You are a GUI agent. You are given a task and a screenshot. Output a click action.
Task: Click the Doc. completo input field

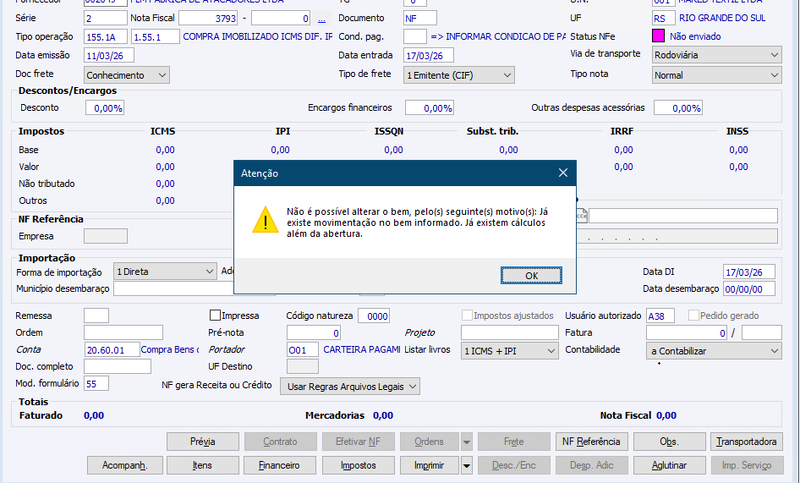[x=117, y=366]
